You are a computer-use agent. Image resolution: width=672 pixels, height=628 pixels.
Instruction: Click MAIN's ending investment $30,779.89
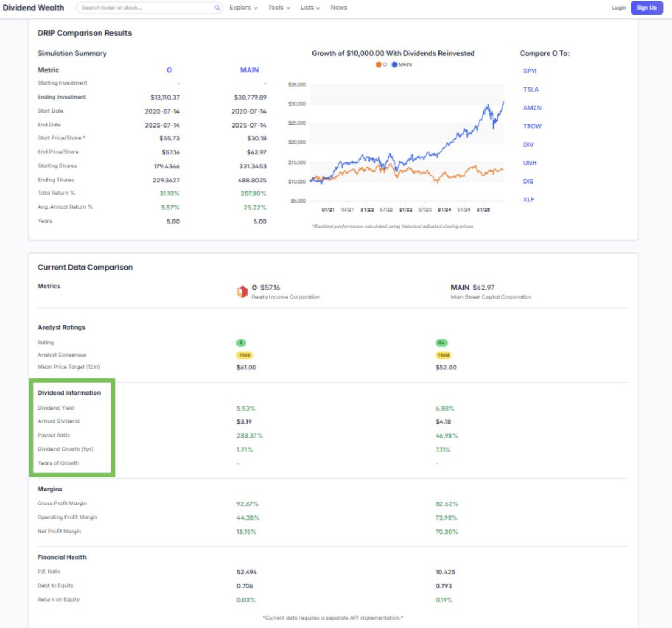pos(250,97)
